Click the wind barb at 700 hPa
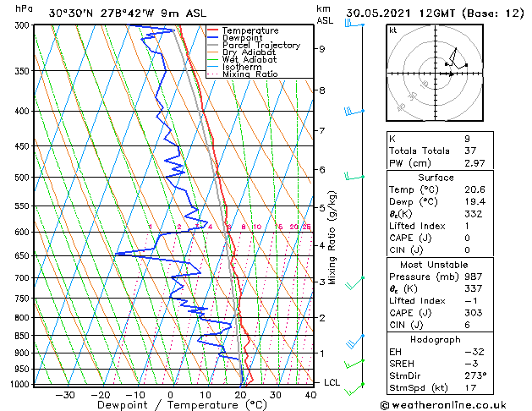The width and height of the screenshot is (532, 411). tap(355, 283)
